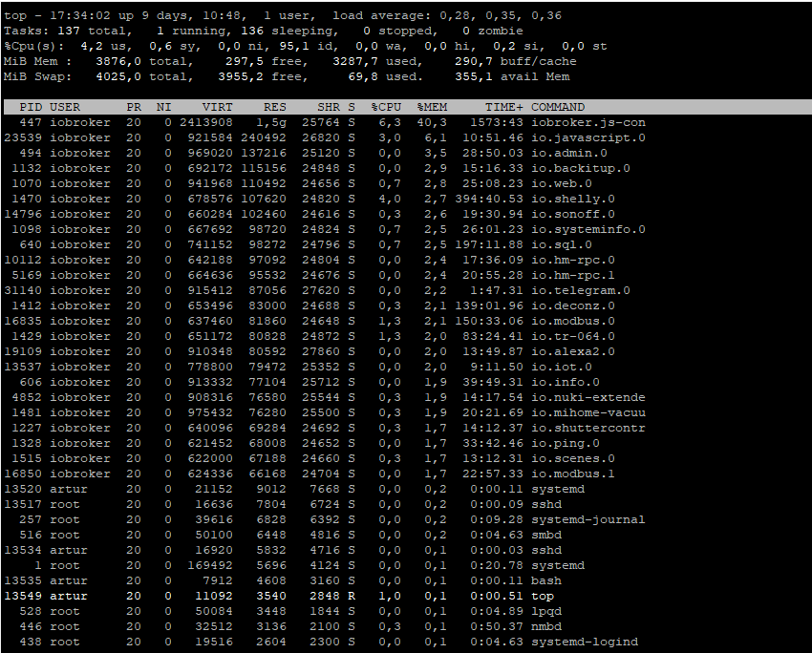
Task: Select the io.deconz.0 process name
Action: click(573, 305)
